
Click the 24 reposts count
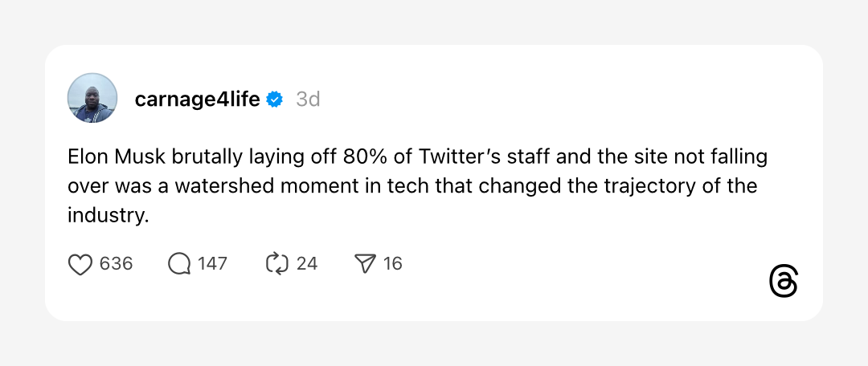tap(307, 264)
